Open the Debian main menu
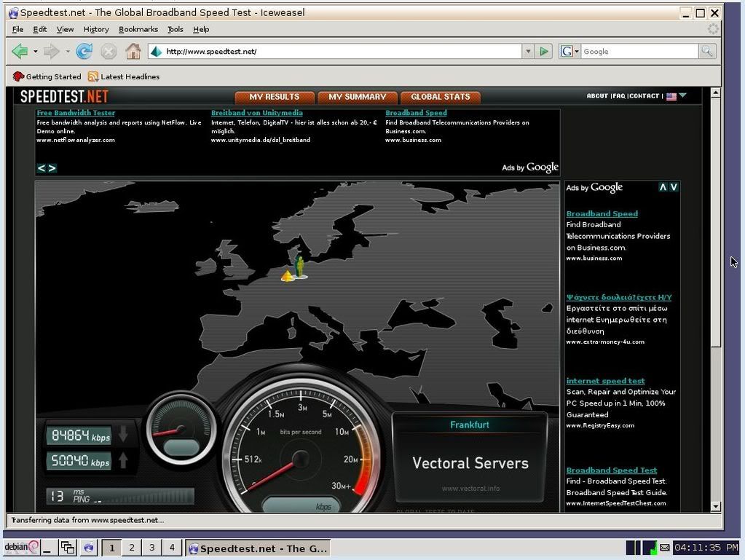745x560 pixels. click(21, 547)
